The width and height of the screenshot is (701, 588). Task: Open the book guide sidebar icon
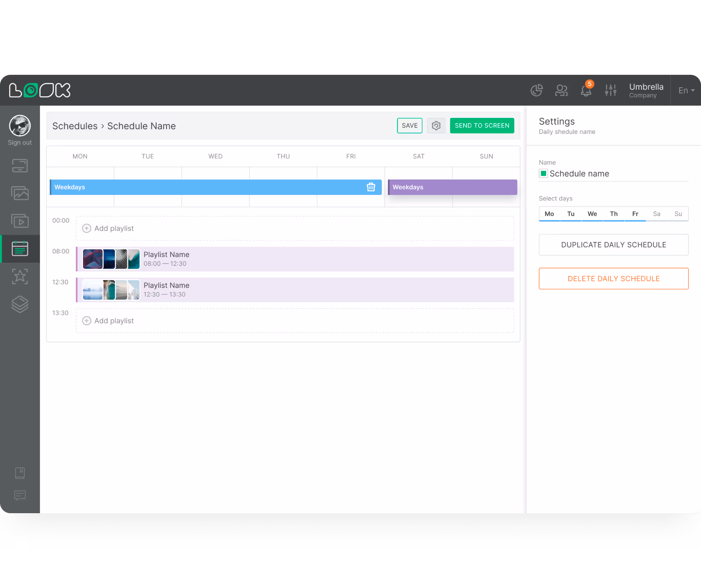(x=20, y=473)
